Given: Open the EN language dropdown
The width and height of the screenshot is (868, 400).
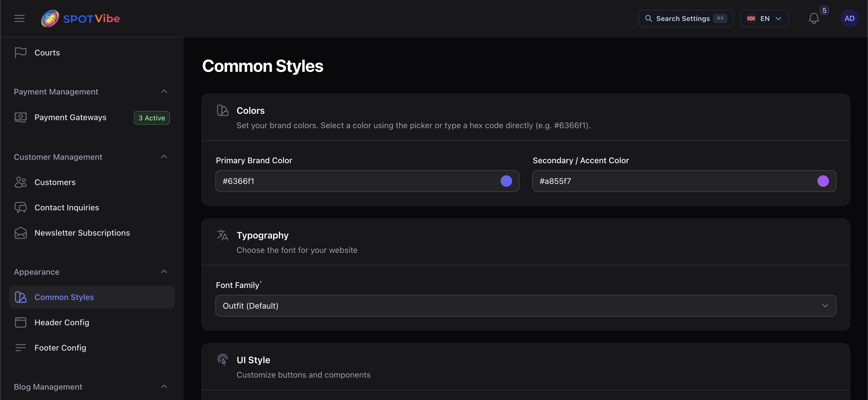Looking at the screenshot, I should [x=764, y=18].
